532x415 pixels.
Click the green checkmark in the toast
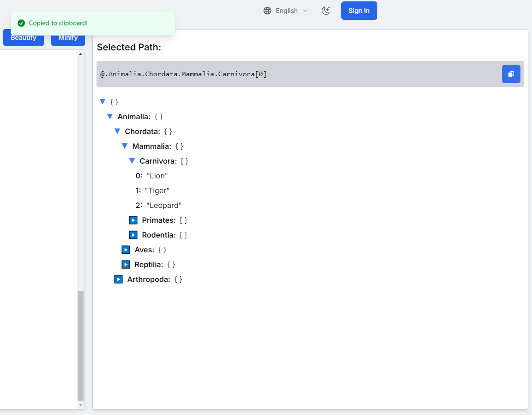click(x=21, y=22)
